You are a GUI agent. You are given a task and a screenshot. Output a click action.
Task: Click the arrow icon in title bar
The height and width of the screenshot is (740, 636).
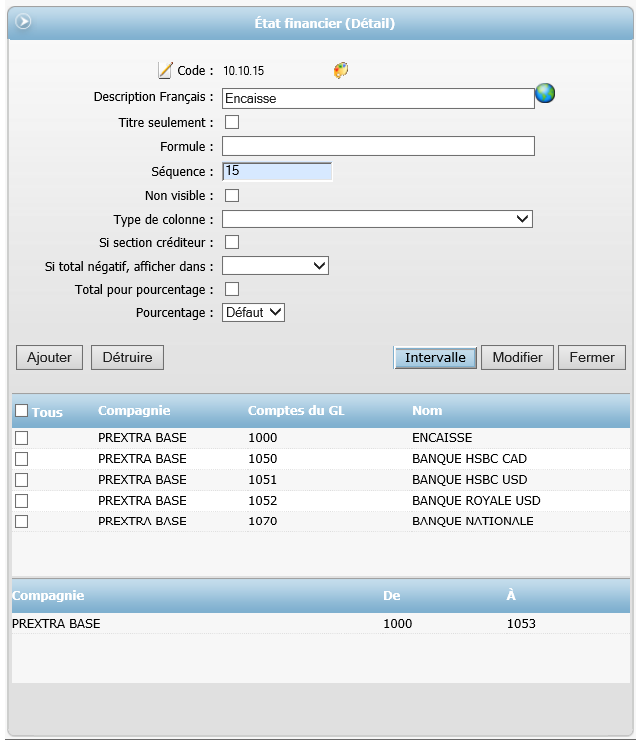point(23,22)
